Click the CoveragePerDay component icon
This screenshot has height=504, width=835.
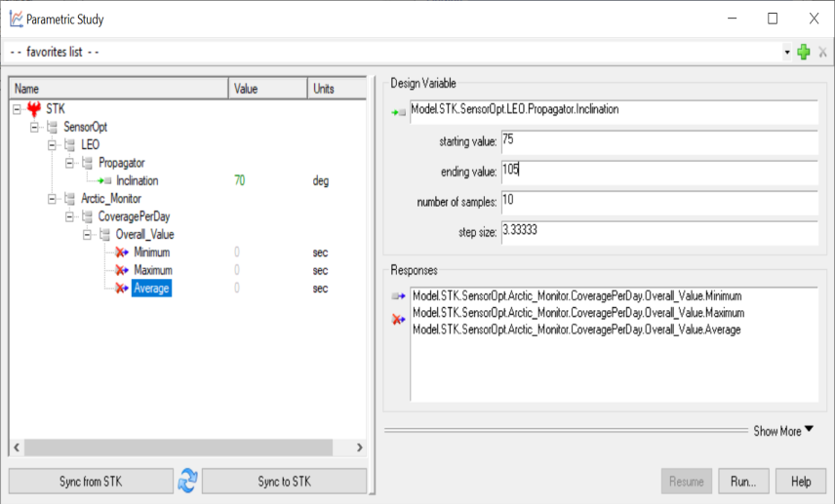point(88,216)
